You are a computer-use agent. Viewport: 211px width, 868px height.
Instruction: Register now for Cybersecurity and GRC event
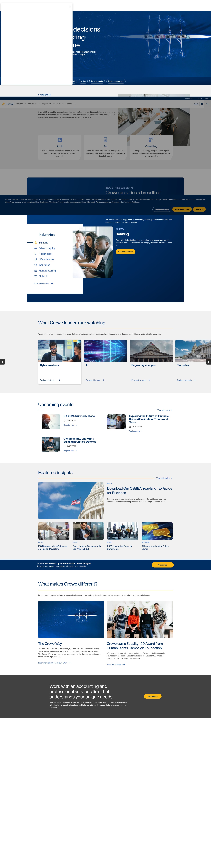[x=70, y=451]
